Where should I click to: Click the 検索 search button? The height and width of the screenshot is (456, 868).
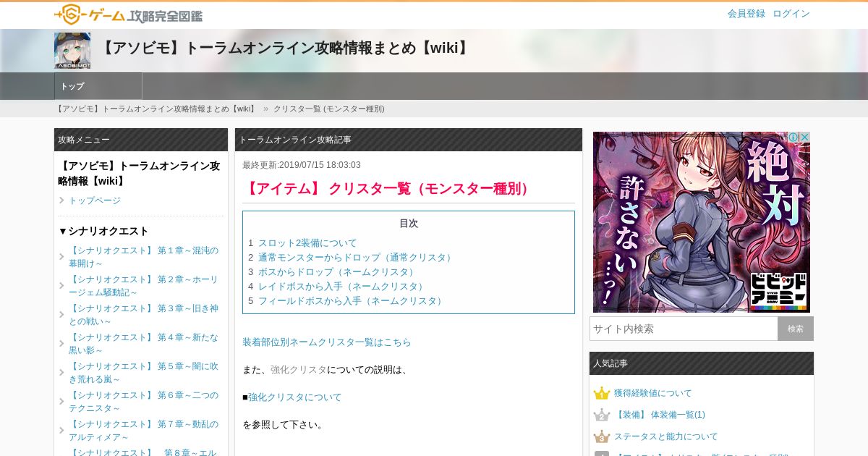pos(796,329)
